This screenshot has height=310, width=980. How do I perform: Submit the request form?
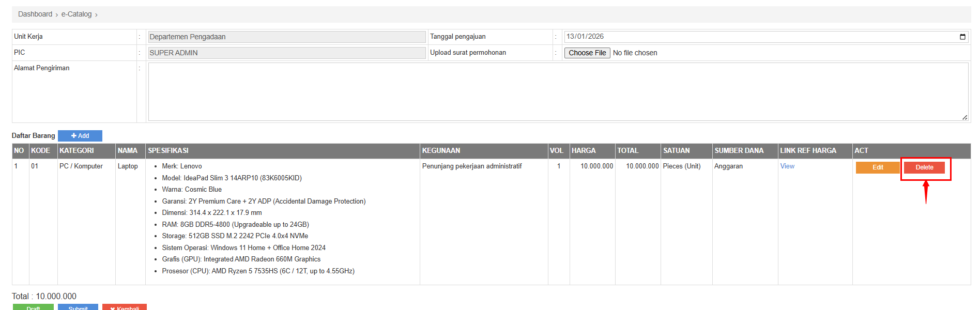click(78, 307)
